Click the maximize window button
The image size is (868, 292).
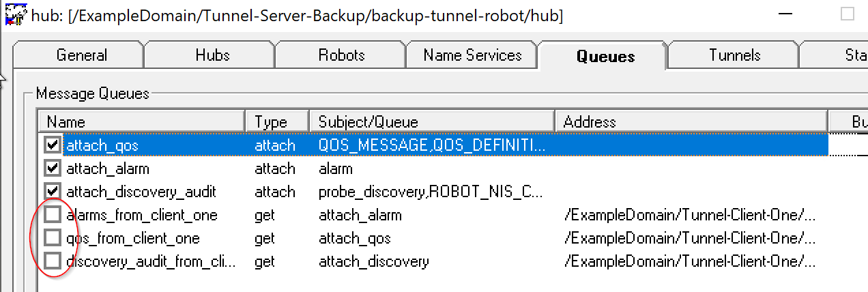(847, 14)
